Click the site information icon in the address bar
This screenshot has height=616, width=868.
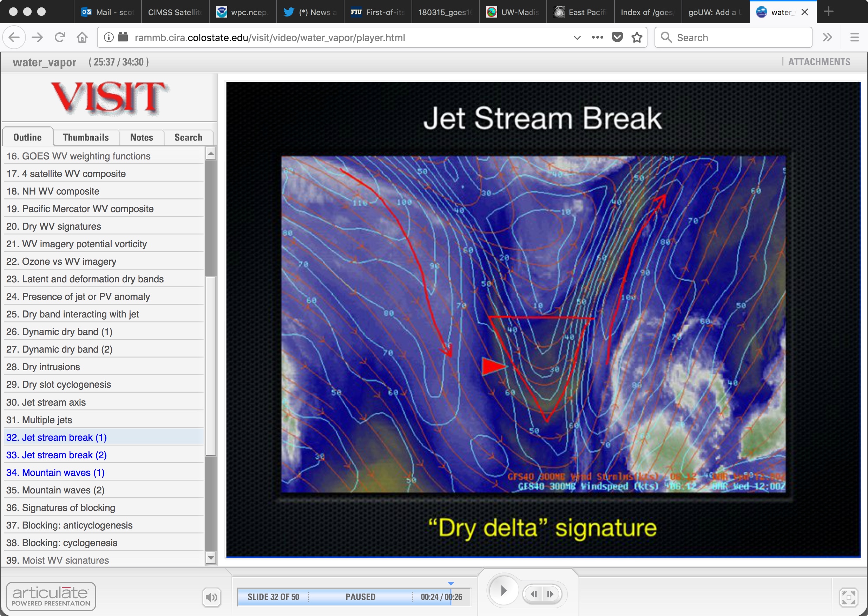pos(108,37)
